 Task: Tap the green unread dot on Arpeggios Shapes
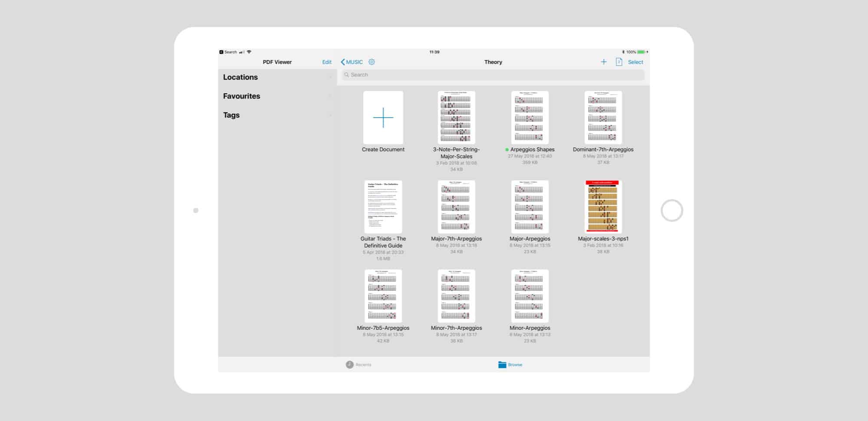pos(506,149)
